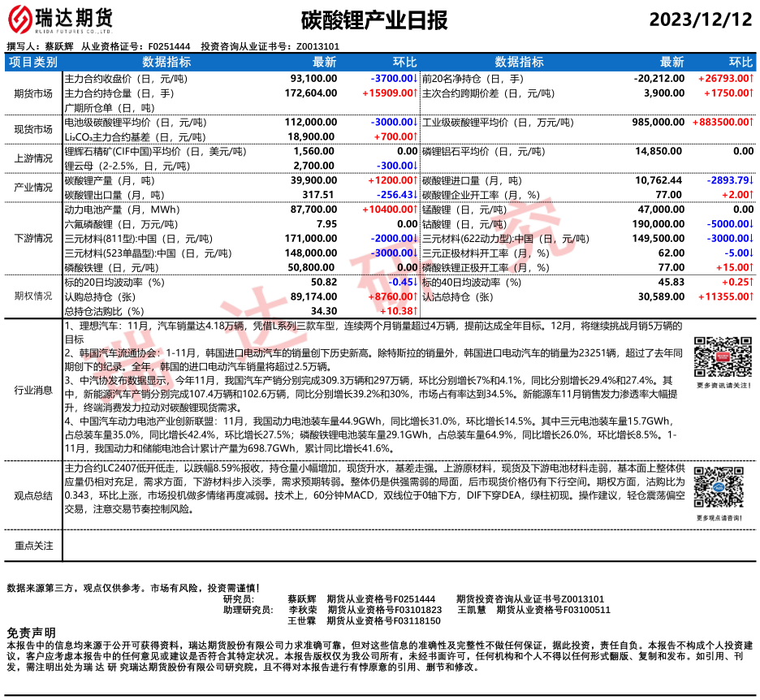This screenshot has height=700, width=760.
Task: Click the QR code beside viewpoint summary
Action: (x=718, y=490)
